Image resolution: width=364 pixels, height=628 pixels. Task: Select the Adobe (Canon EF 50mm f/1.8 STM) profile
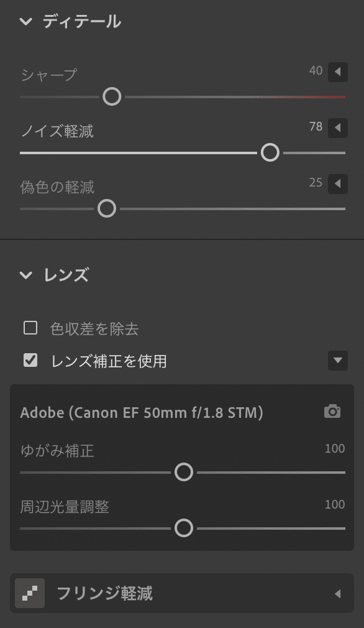(143, 412)
